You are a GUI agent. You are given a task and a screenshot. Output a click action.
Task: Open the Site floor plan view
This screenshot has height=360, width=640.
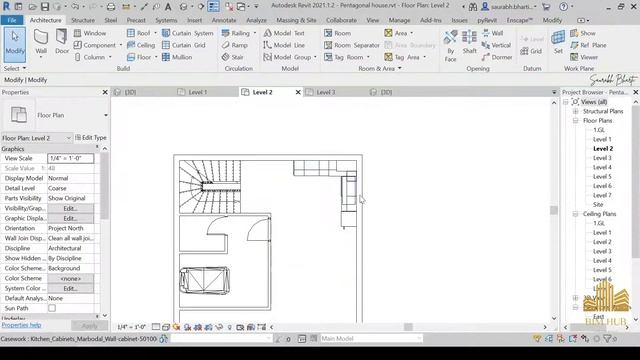tap(598, 204)
